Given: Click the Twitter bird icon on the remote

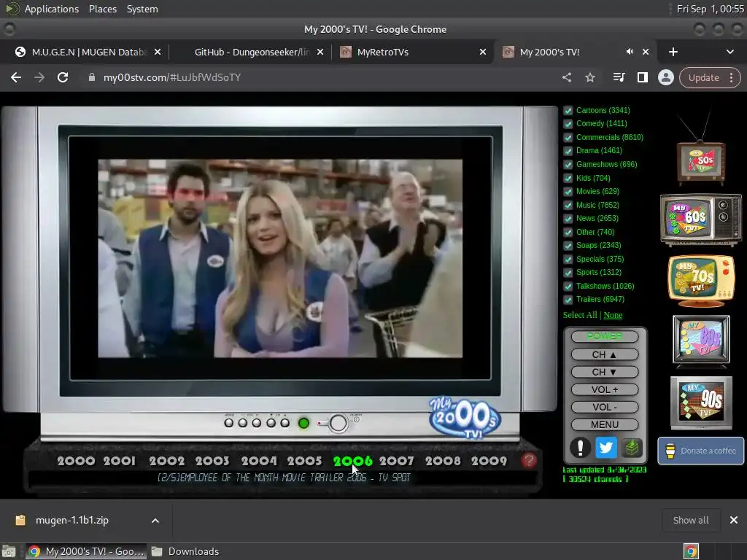Looking at the screenshot, I should click(605, 448).
